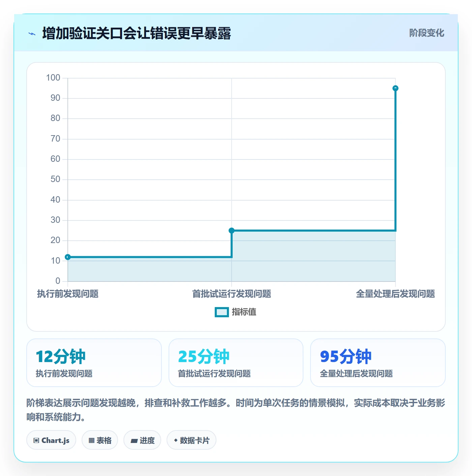Click the y-axis tick value 0
Screen dimensions: 472x476
58,281
